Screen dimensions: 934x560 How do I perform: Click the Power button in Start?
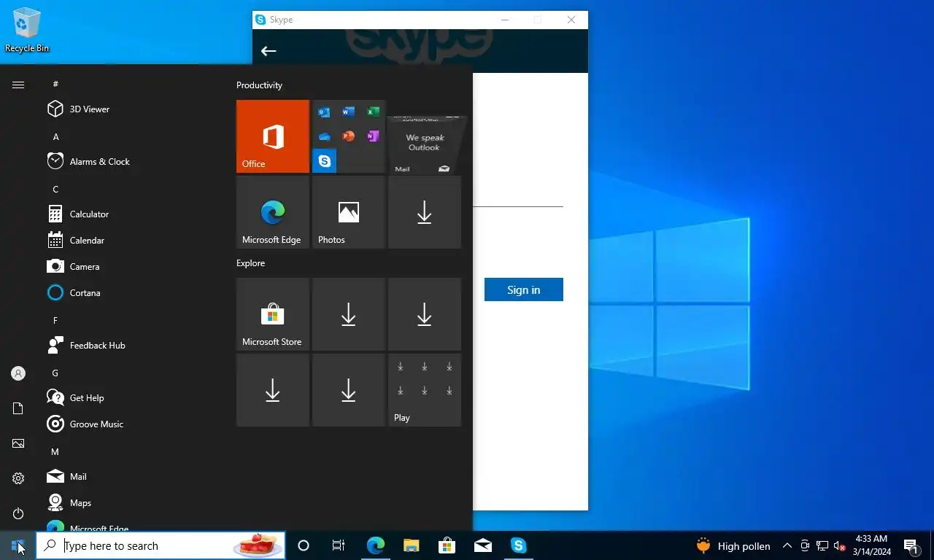pos(18,513)
